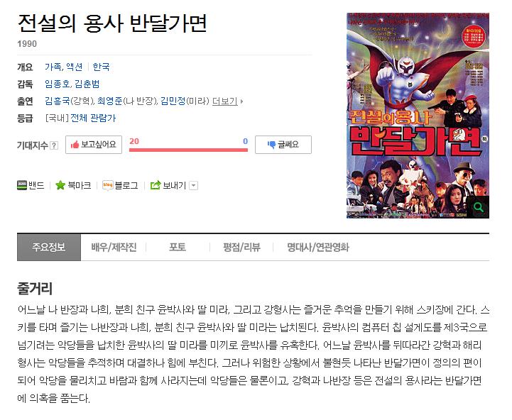Expand the 보내기 dropdown arrow
The height and width of the screenshot is (420, 512).
click(194, 186)
